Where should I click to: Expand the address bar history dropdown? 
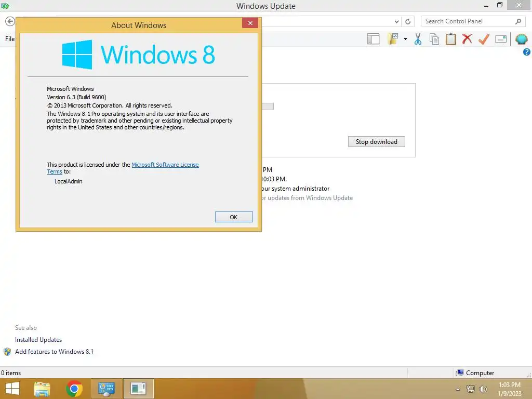point(396,21)
